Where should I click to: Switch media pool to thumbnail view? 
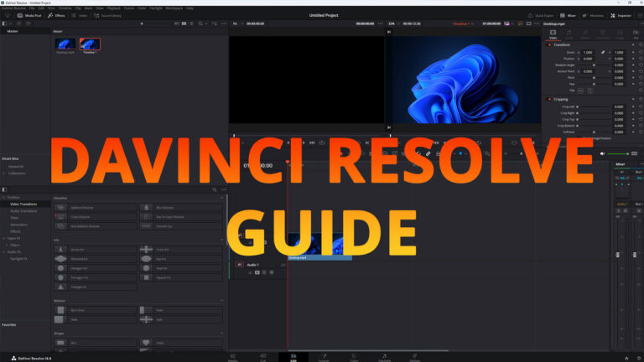[184, 23]
